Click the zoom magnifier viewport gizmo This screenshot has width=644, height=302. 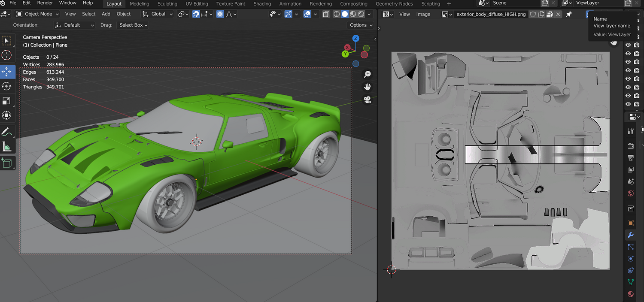pos(367,75)
